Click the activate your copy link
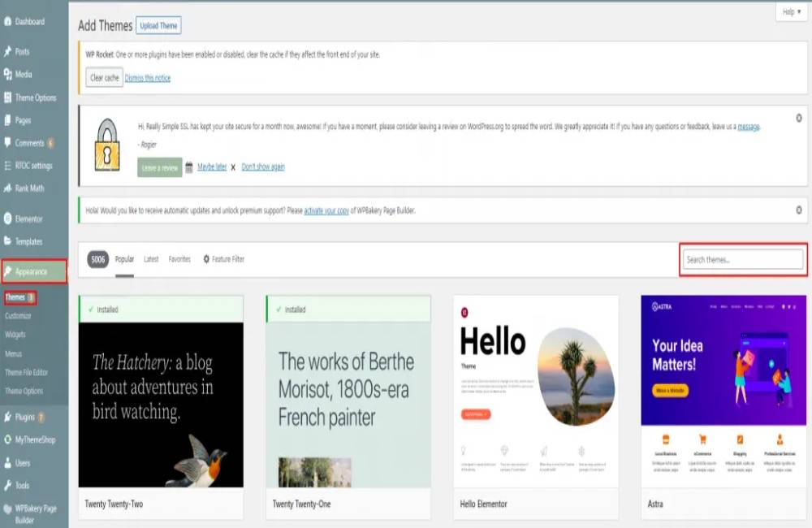Viewport: 812px width, 528px height. pyautogui.click(x=326, y=210)
